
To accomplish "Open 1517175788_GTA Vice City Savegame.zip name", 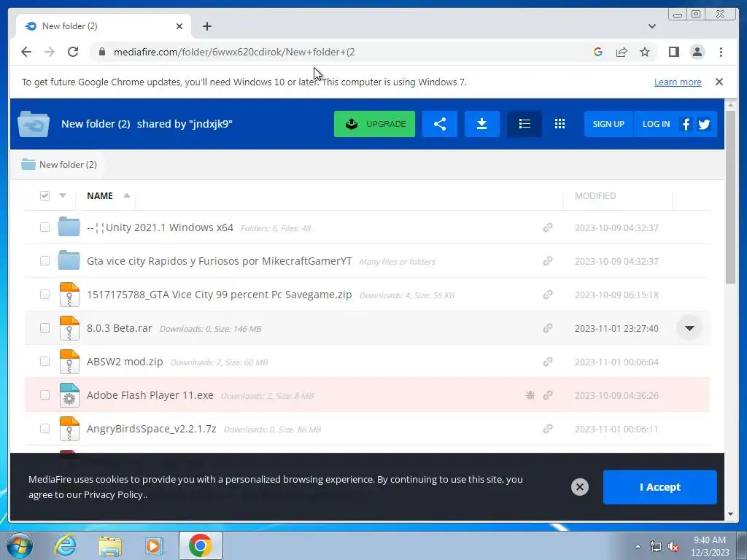I will [219, 295].
